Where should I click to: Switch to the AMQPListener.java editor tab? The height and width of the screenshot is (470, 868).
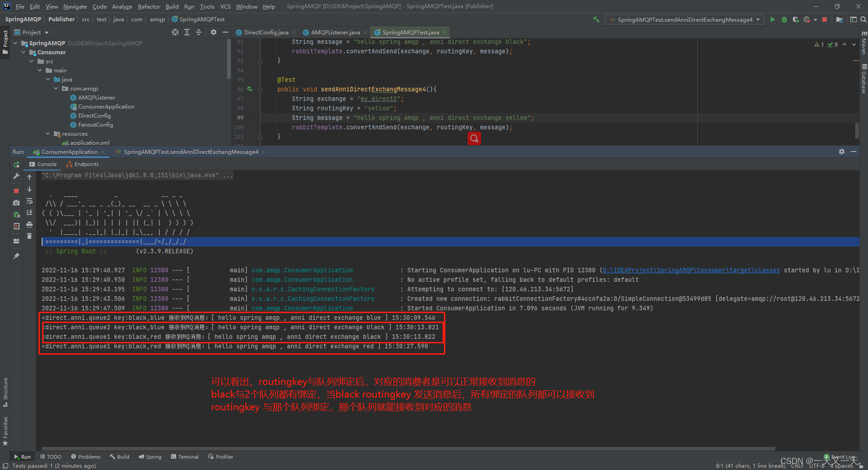[335, 32]
